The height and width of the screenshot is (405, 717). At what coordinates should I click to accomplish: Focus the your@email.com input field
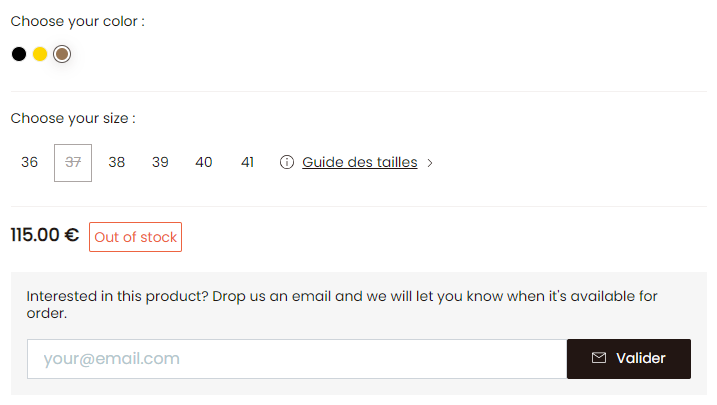pyautogui.click(x=297, y=359)
